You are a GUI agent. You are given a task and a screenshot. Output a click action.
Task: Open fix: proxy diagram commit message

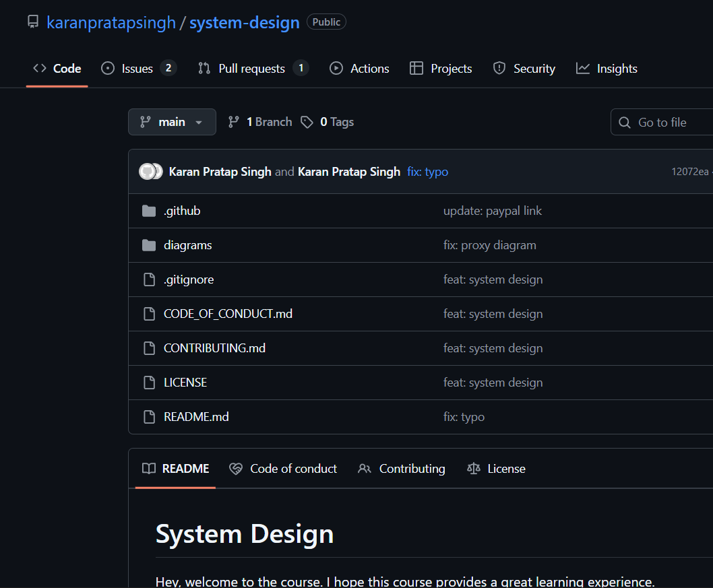(490, 245)
